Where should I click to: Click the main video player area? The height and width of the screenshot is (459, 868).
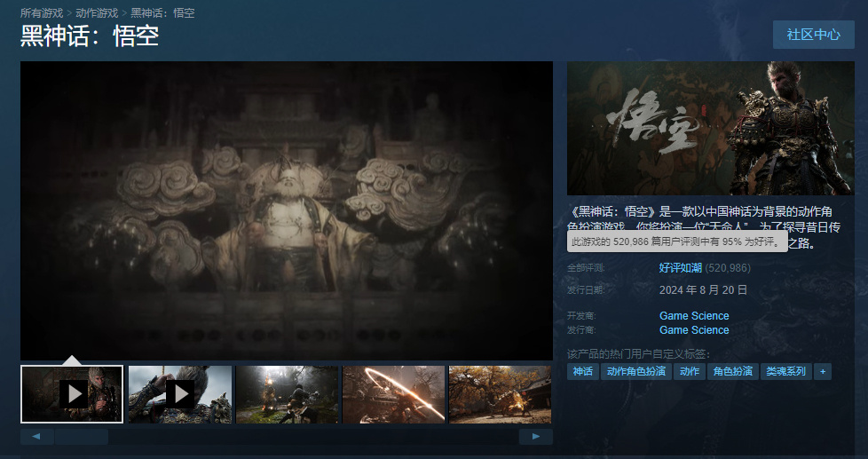(x=287, y=211)
